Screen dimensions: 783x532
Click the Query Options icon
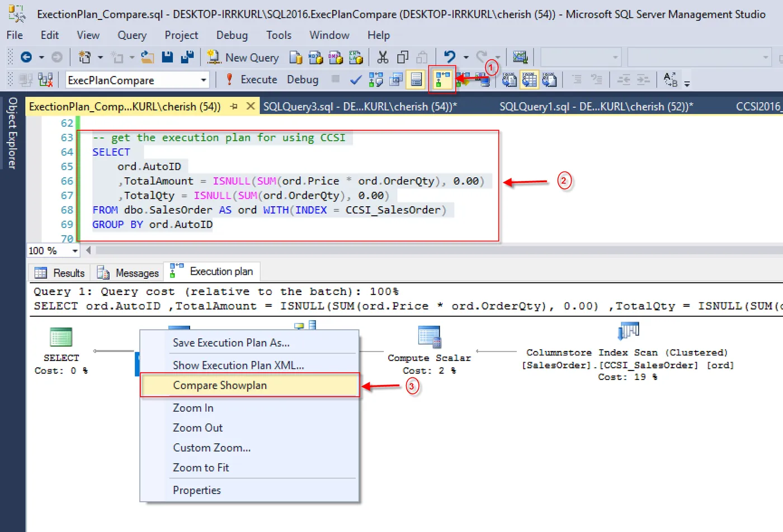(396, 80)
